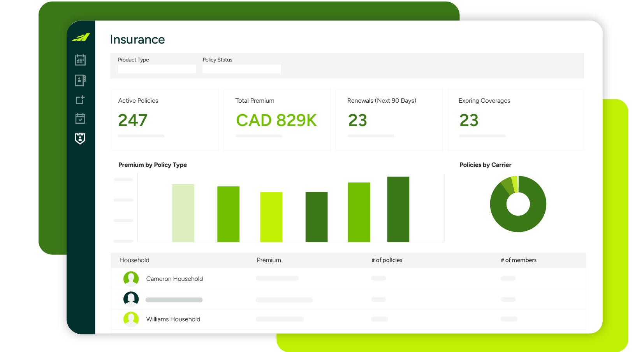Select the insurance shield icon
644x352 pixels.
[x=80, y=139]
